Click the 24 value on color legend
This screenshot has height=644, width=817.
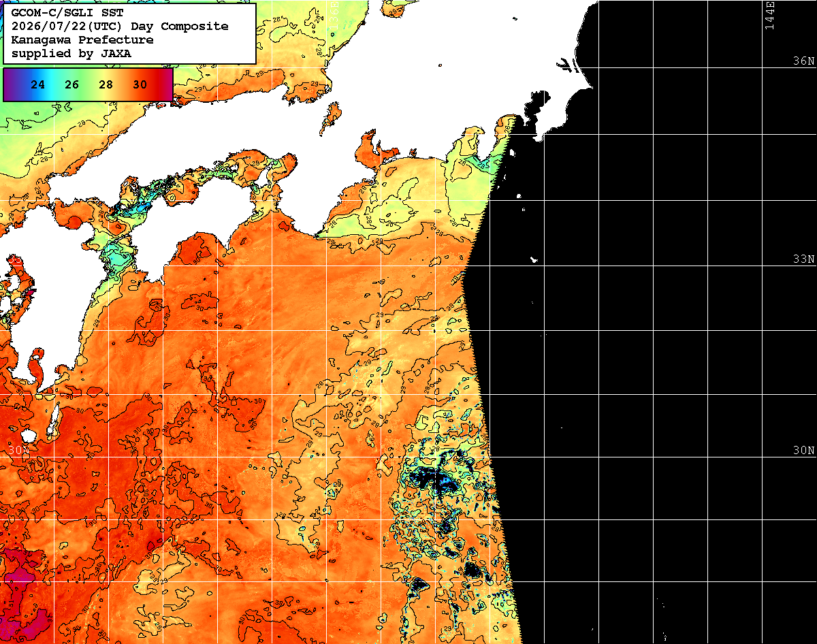coord(38,84)
